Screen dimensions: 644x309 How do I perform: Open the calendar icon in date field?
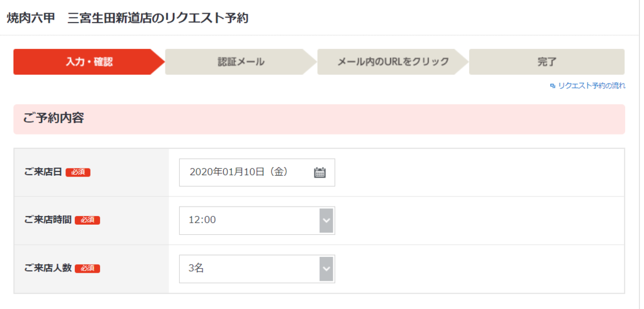tap(319, 172)
